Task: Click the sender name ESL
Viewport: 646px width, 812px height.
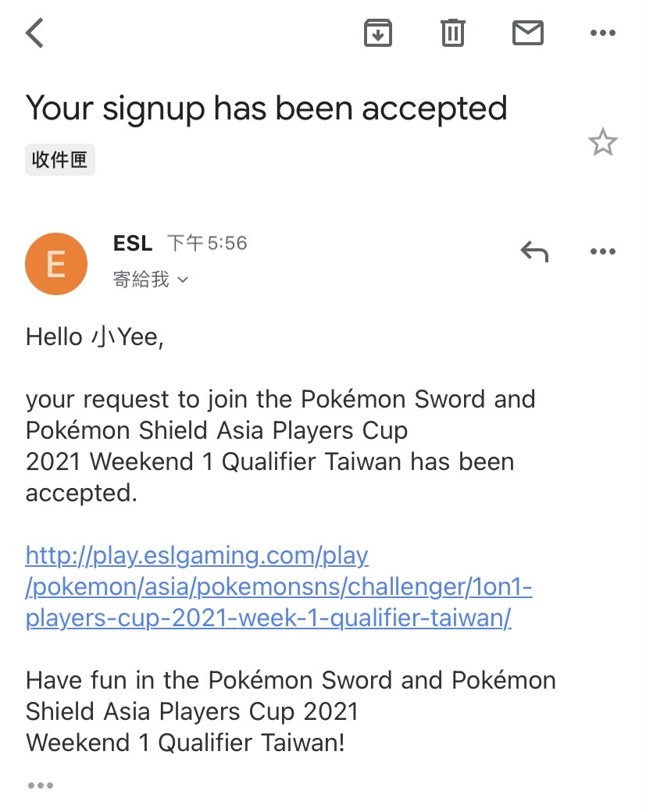Action: tap(133, 244)
